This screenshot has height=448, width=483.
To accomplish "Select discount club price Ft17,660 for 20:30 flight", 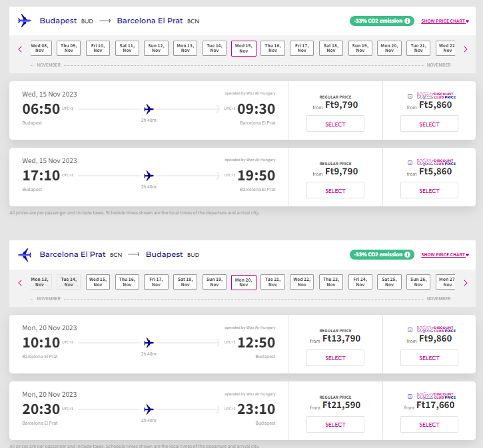I will tap(429, 424).
